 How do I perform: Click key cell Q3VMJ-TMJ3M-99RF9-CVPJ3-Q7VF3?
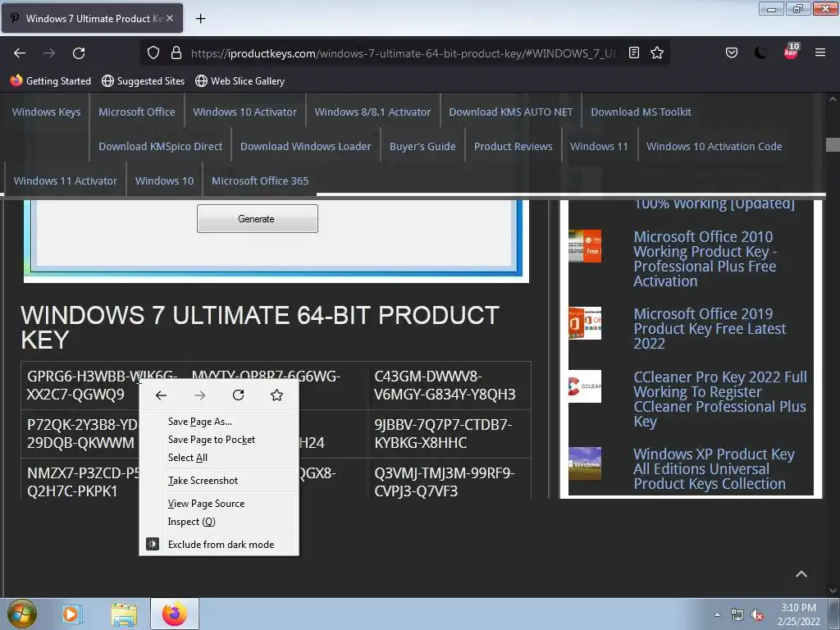pos(449,479)
